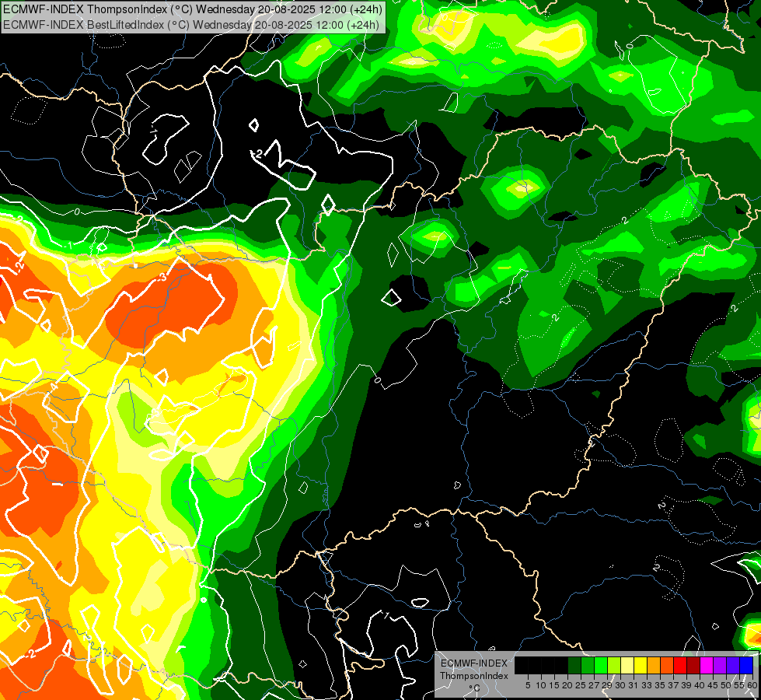
Task: Click the °C unit in the legend
Action: (475, 688)
